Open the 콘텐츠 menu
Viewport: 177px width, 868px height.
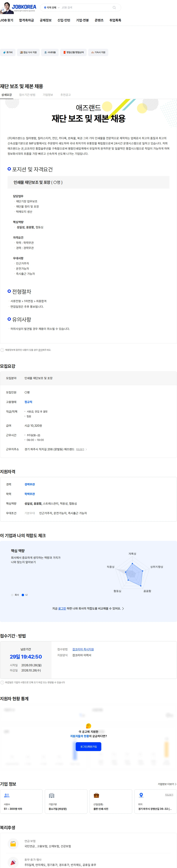[x=99, y=20]
